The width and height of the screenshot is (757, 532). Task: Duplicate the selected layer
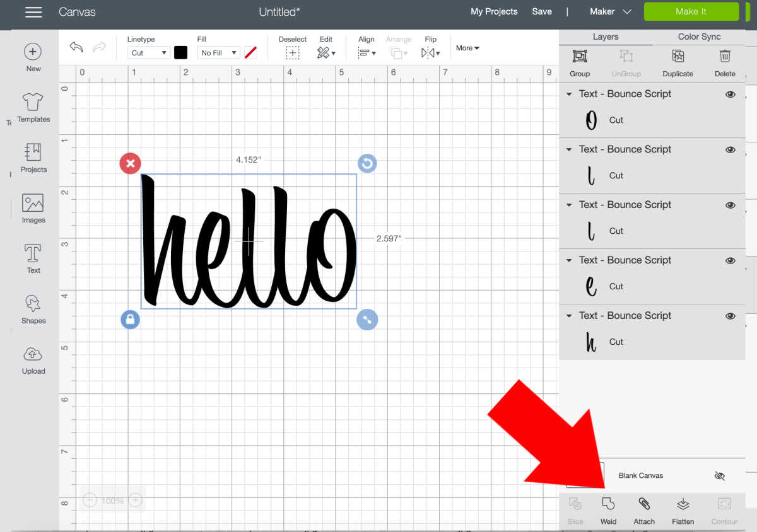[678, 63]
